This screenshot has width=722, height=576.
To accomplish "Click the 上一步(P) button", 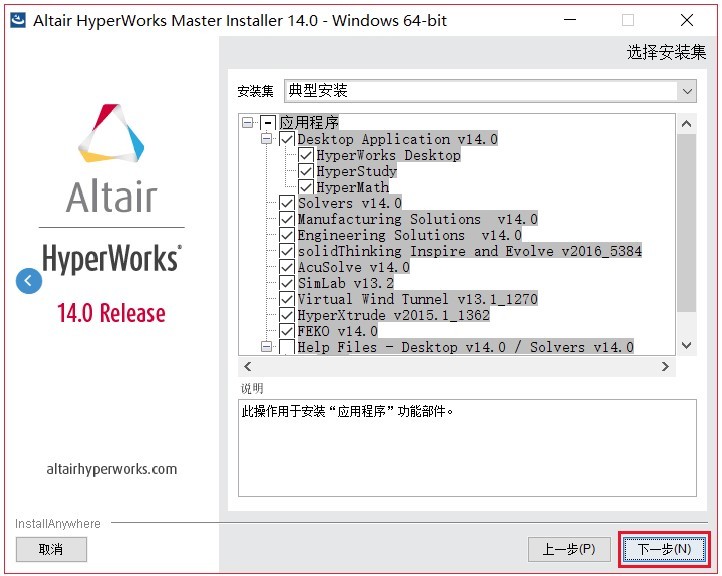I will tap(569, 549).
